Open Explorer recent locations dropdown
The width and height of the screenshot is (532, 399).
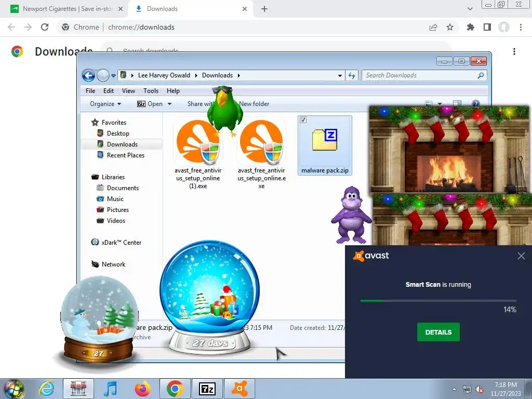[x=113, y=76]
